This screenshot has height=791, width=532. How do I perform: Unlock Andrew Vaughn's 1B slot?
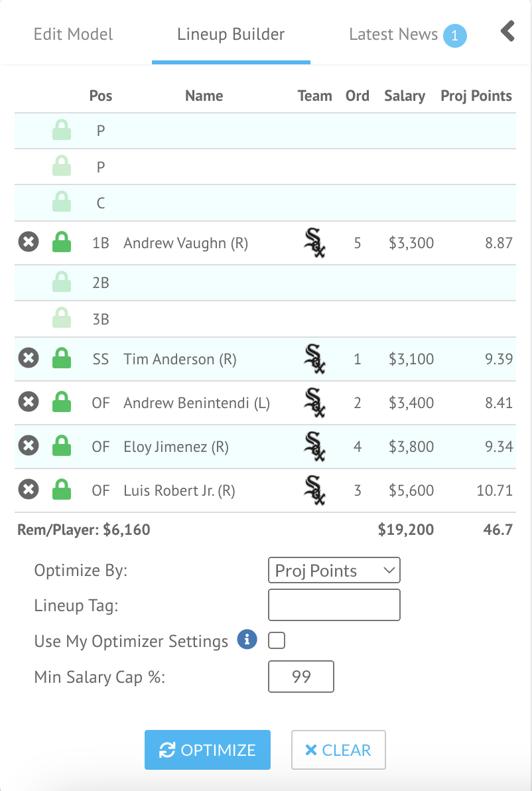[61, 242]
